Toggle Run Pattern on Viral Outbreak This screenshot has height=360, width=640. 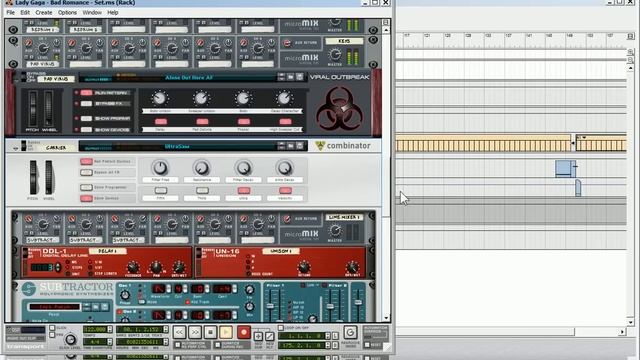87,93
